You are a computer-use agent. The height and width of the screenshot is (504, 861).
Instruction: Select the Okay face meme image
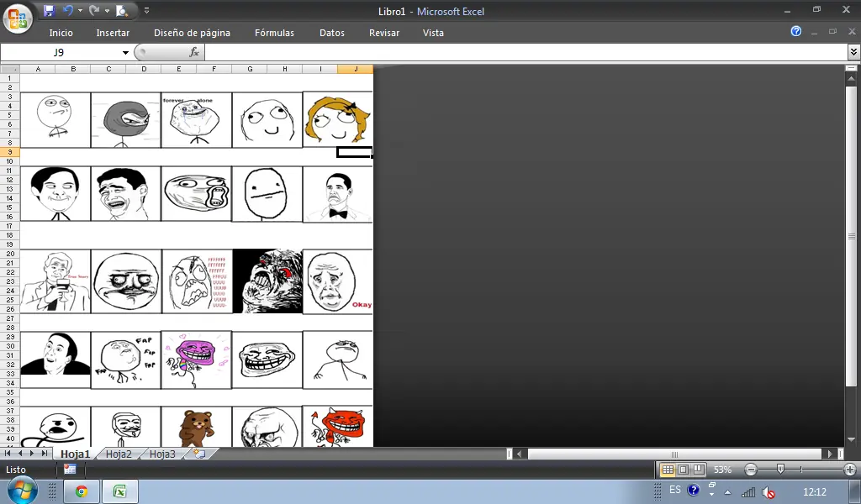point(338,282)
